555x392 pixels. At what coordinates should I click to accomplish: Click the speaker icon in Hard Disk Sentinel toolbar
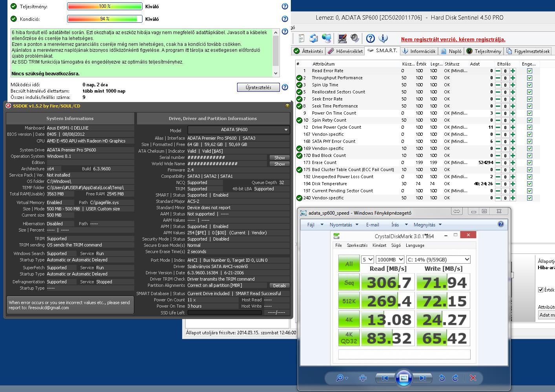pyautogui.click(x=355, y=38)
